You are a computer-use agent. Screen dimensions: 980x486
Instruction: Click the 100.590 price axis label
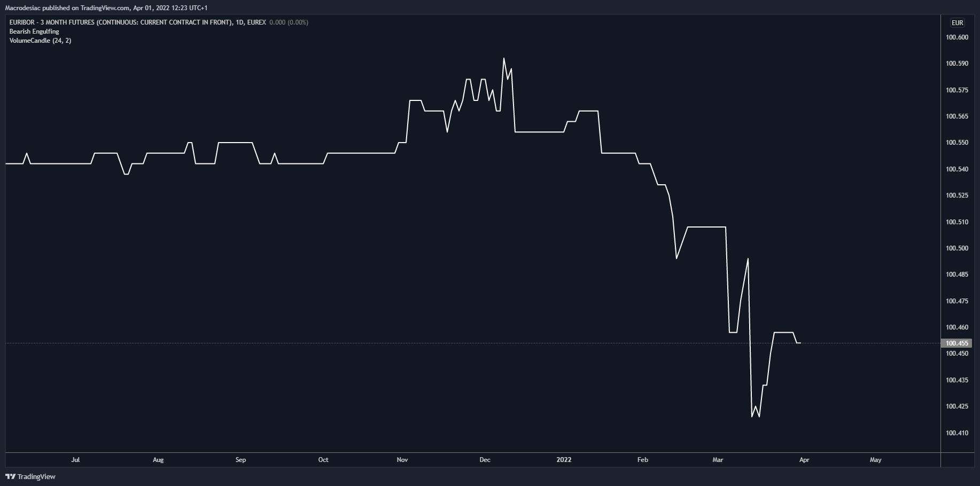(956, 64)
